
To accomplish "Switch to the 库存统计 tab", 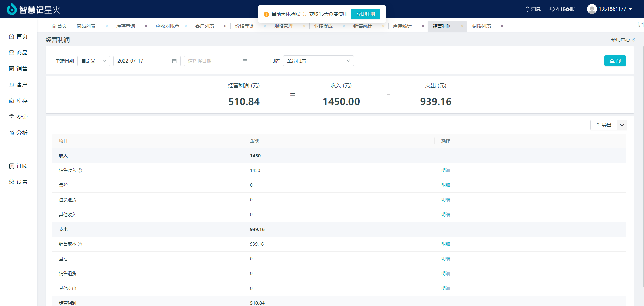I will [402, 26].
